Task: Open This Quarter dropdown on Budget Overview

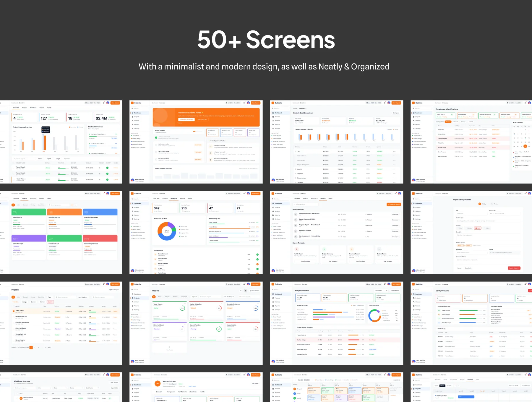Action: click(x=381, y=291)
